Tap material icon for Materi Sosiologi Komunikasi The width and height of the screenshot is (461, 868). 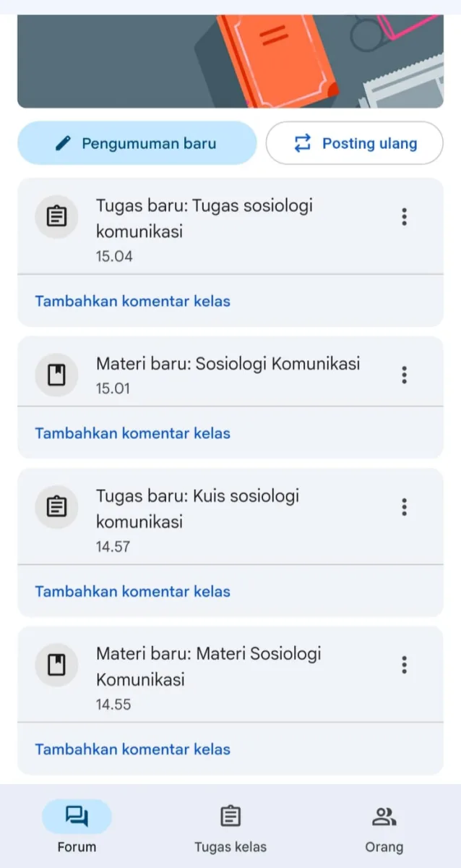pos(56,664)
